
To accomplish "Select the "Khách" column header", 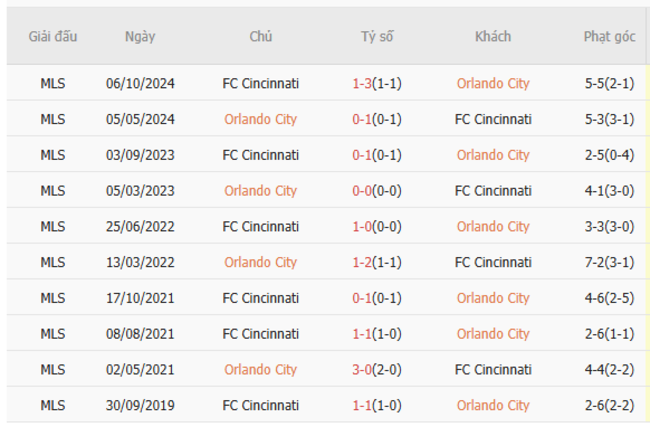I will [493, 37].
